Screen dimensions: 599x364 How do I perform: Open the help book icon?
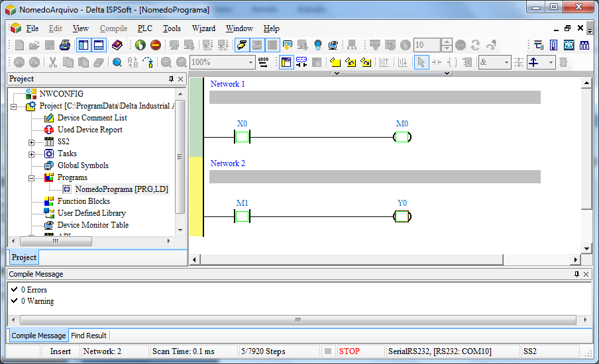pyautogui.click(x=117, y=45)
